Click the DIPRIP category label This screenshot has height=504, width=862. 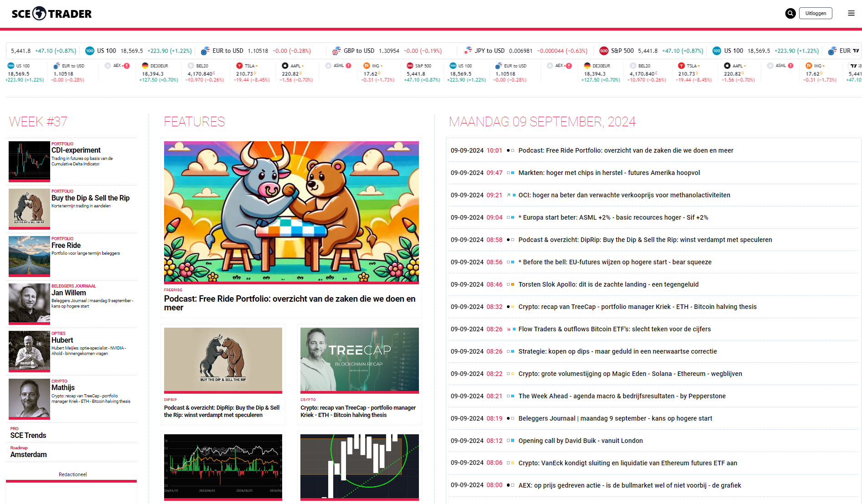click(170, 400)
